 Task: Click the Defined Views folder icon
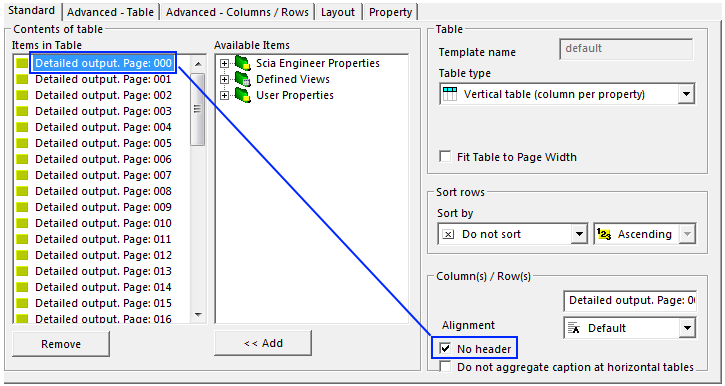[243, 79]
